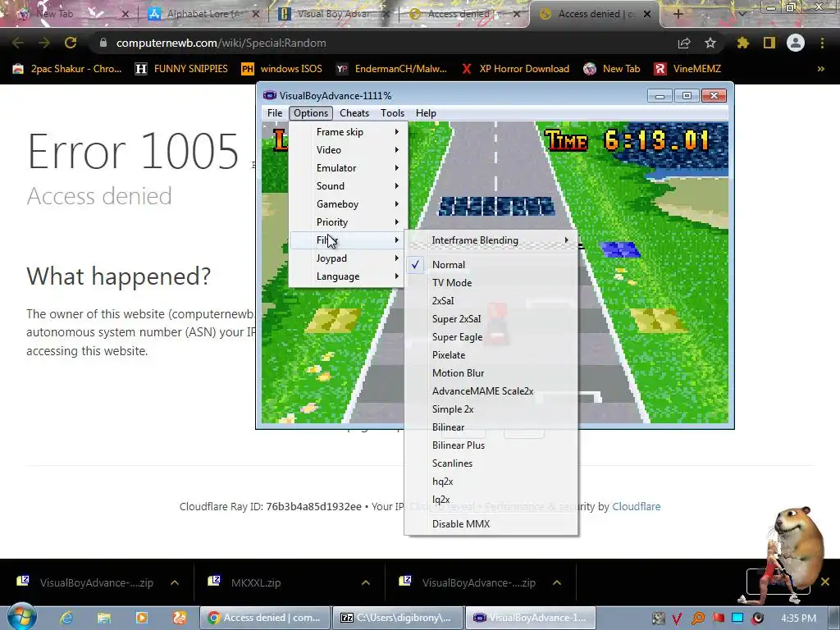840x630 pixels.
Task: Open the Chrome extensions puzzle icon
Action: [x=743, y=43]
